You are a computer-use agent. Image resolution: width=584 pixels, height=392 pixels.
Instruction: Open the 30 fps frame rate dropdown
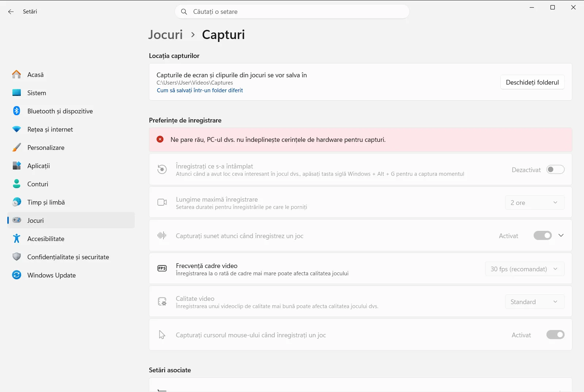pos(525,269)
